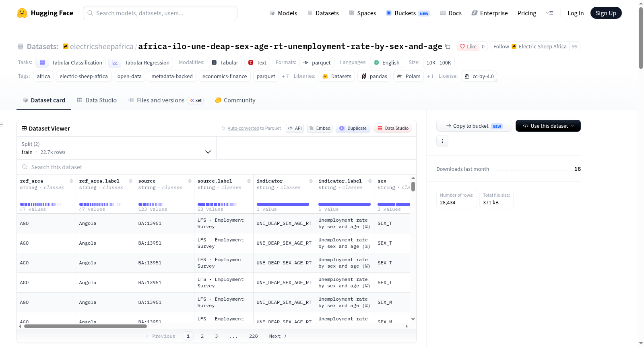Click the top site search field
Image resolution: width=644 pixels, height=347 pixels.
coord(160,13)
